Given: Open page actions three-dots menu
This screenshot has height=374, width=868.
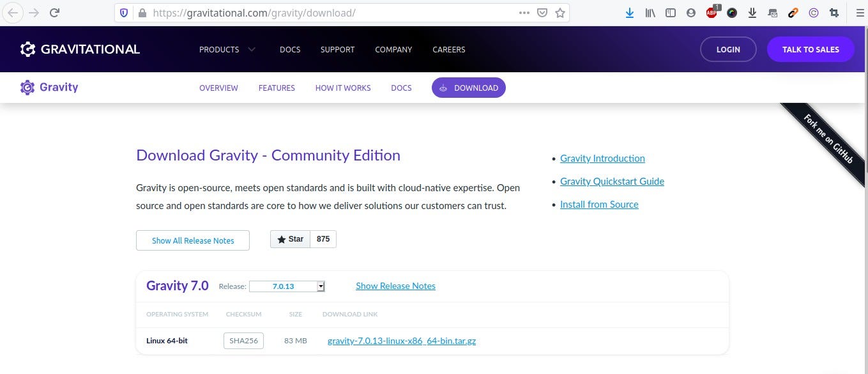Looking at the screenshot, I should pyautogui.click(x=524, y=13).
